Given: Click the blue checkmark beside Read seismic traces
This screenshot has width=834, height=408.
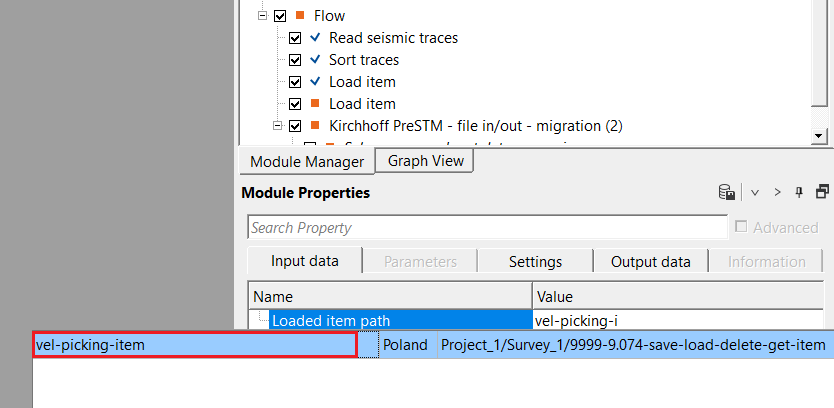Looking at the screenshot, I should click(316, 38).
